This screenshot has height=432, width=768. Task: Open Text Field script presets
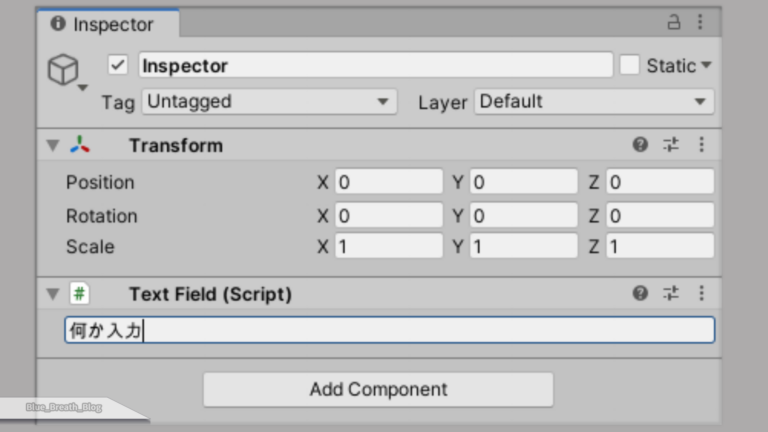pos(671,294)
